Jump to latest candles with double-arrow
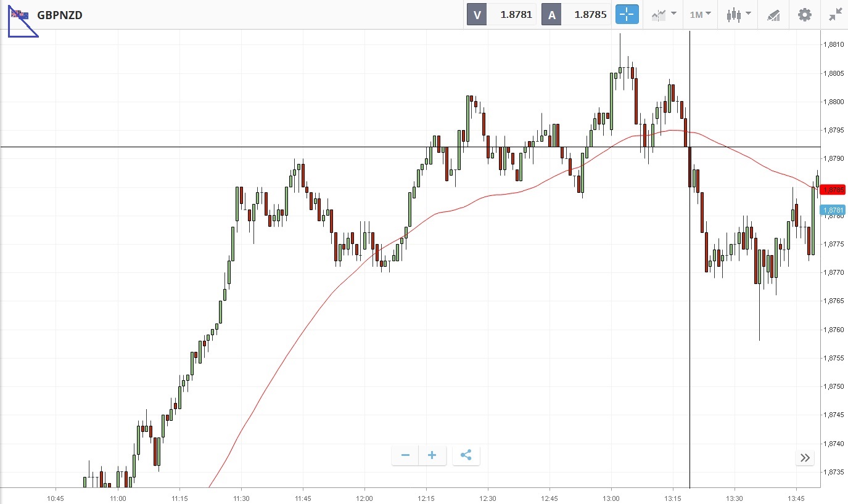 point(805,457)
